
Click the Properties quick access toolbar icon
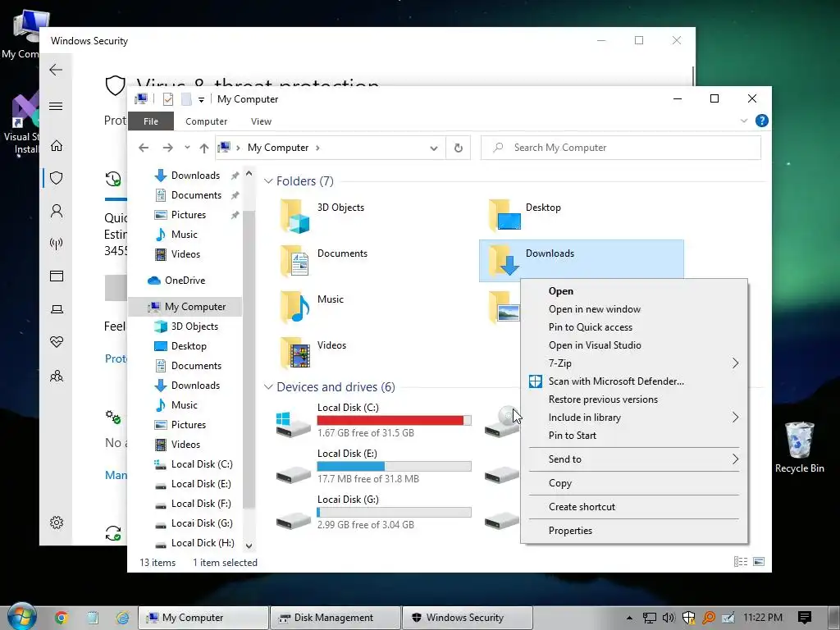point(167,99)
